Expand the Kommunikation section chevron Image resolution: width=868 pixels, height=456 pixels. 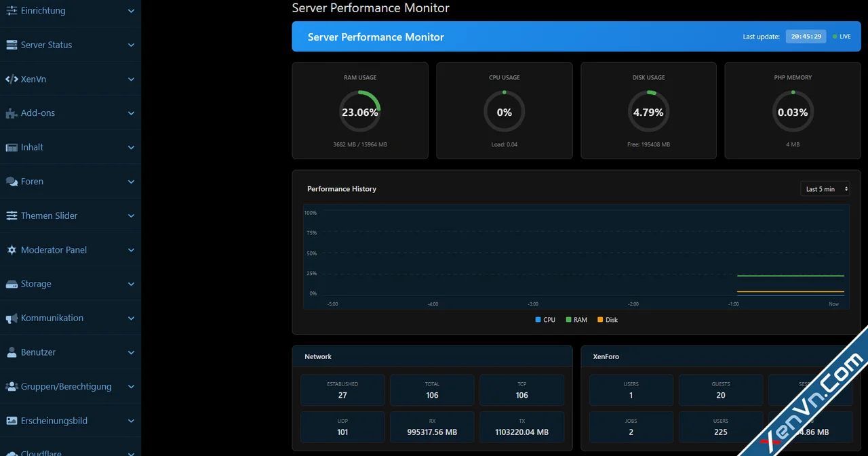click(132, 318)
